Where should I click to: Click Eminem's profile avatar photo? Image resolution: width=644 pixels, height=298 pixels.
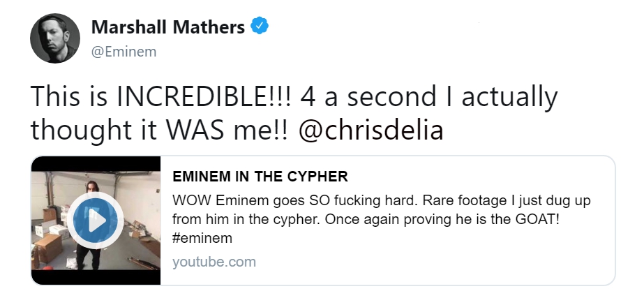(x=56, y=38)
